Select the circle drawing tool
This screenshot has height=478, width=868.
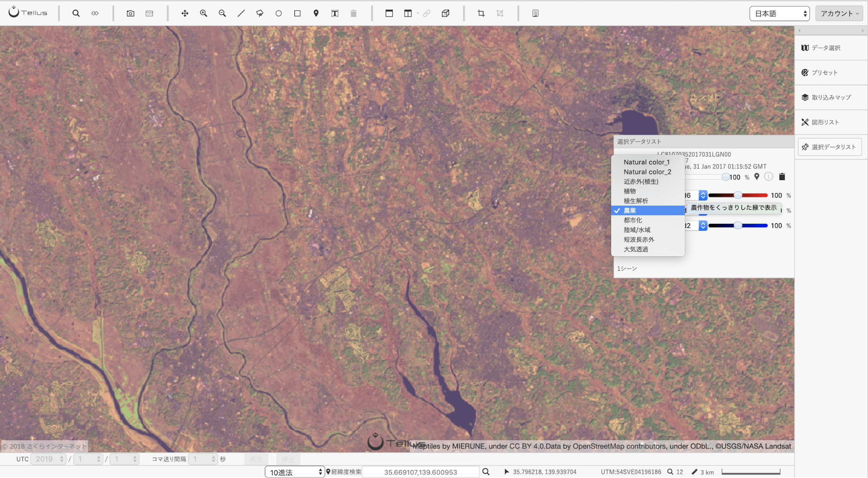[x=279, y=13]
